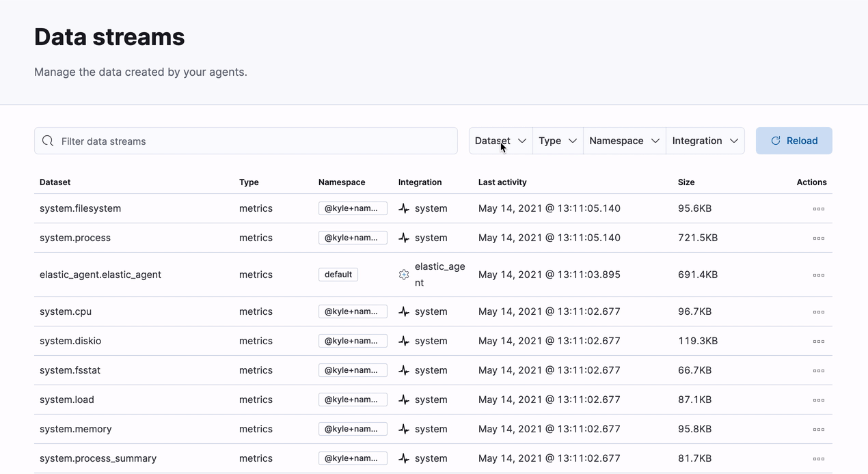Click the elastic_agent integration logo icon
The width and height of the screenshot is (868, 474).
(x=403, y=274)
